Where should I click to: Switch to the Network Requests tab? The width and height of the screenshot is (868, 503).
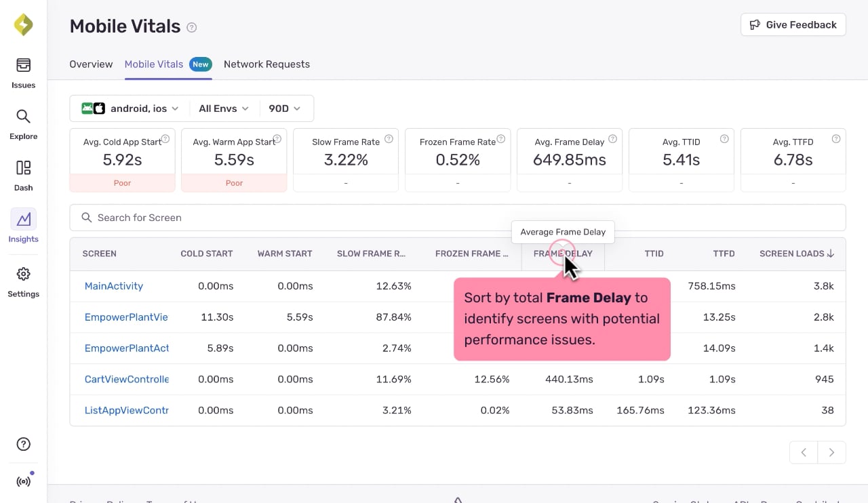tap(267, 64)
